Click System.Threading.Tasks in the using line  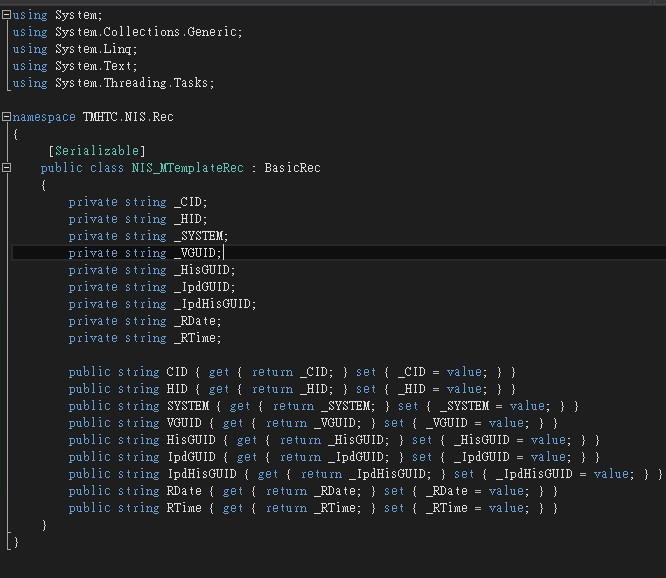[132, 83]
